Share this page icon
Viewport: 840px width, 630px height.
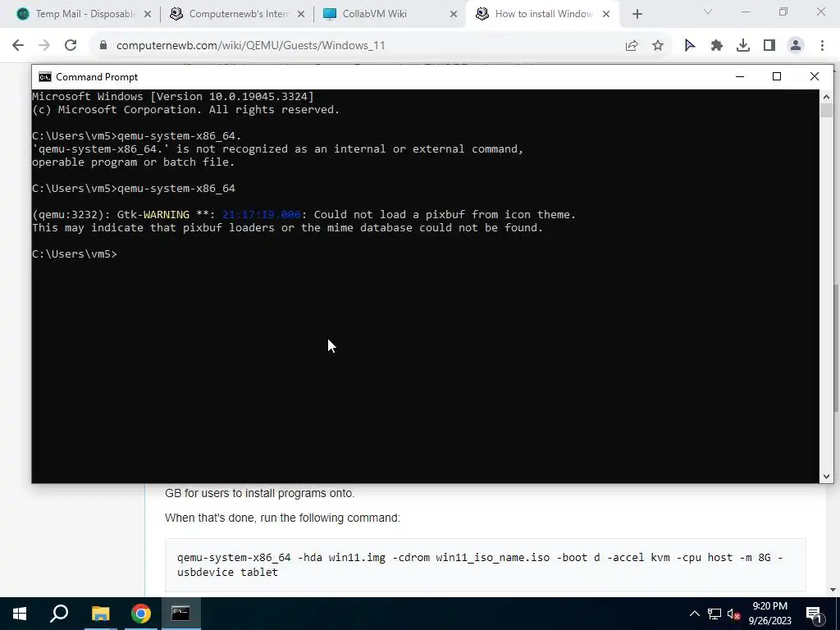632,46
